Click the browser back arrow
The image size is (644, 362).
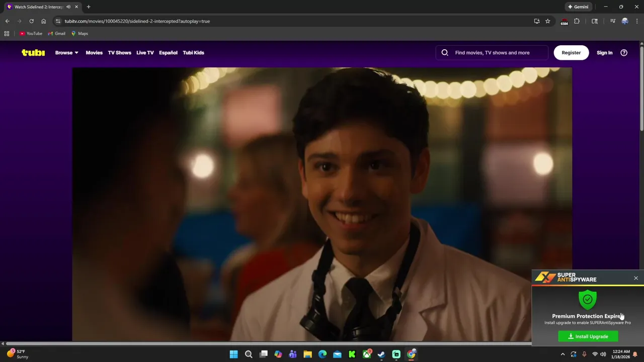point(7,21)
